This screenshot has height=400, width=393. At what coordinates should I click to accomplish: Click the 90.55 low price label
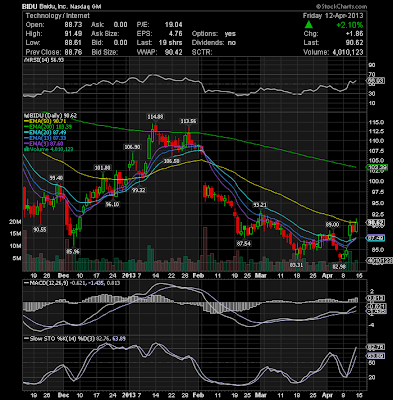pos(40,230)
